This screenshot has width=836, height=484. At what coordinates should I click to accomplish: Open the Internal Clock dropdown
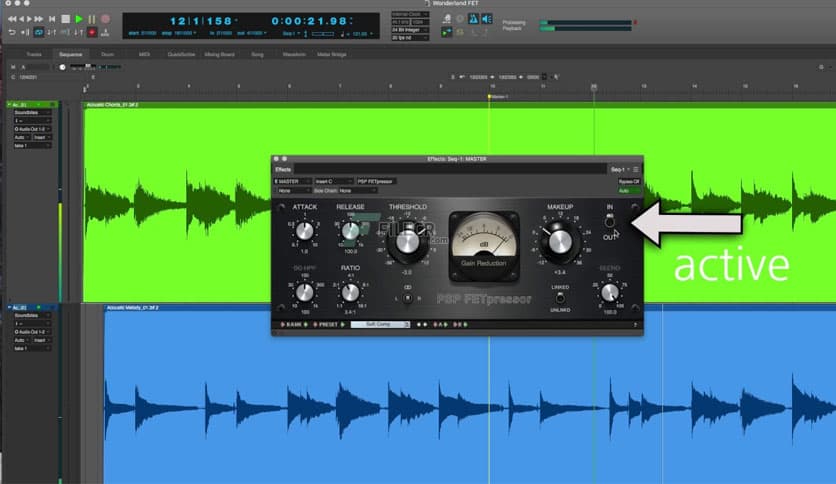(410, 14)
